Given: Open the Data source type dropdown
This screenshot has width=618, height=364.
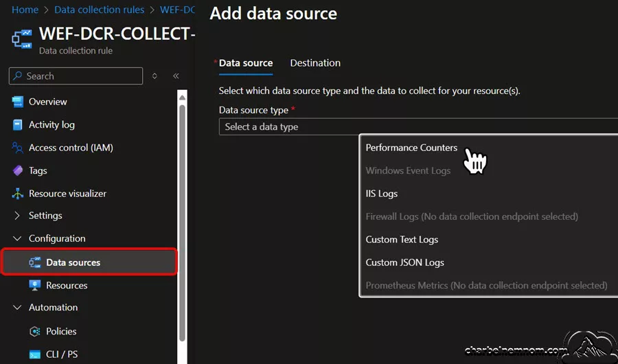Looking at the screenshot, I should (x=418, y=126).
